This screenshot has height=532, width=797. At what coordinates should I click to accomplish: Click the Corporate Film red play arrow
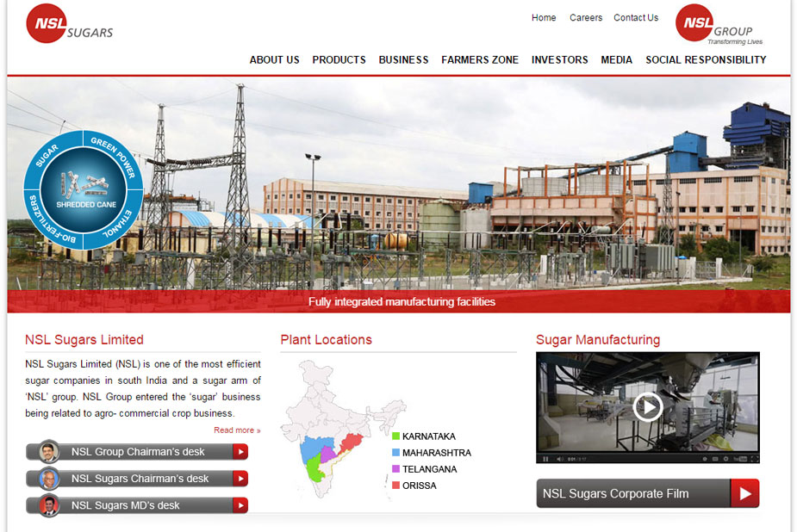coord(745,493)
